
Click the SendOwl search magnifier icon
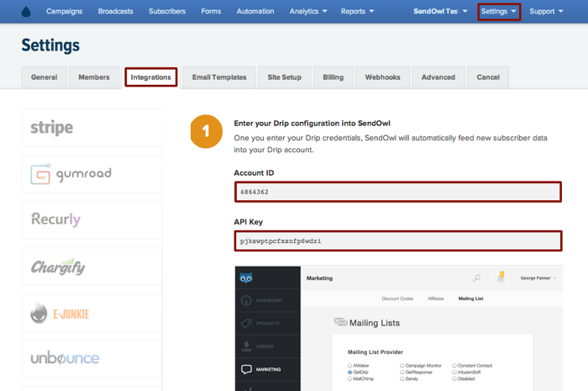coord(476,278)
